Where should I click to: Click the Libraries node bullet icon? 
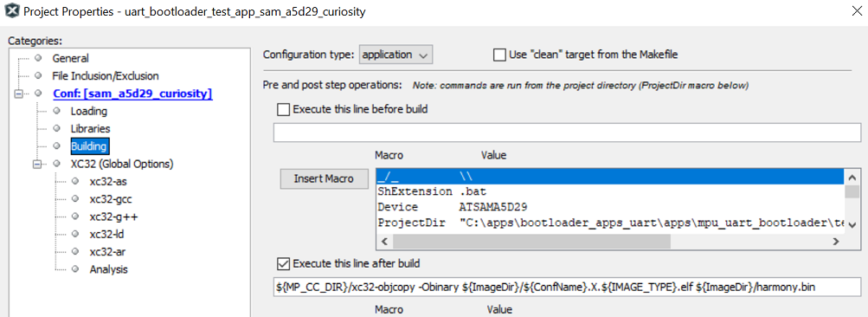(56, 128)
